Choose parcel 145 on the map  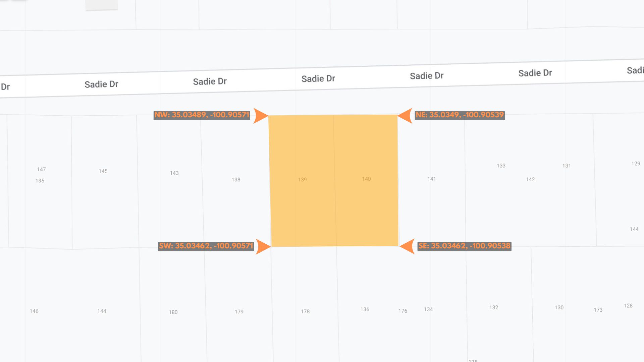(103, 171)
